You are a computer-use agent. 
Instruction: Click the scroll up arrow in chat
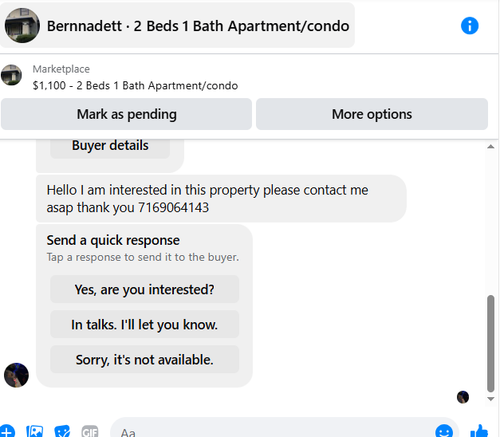pos(490,147)
